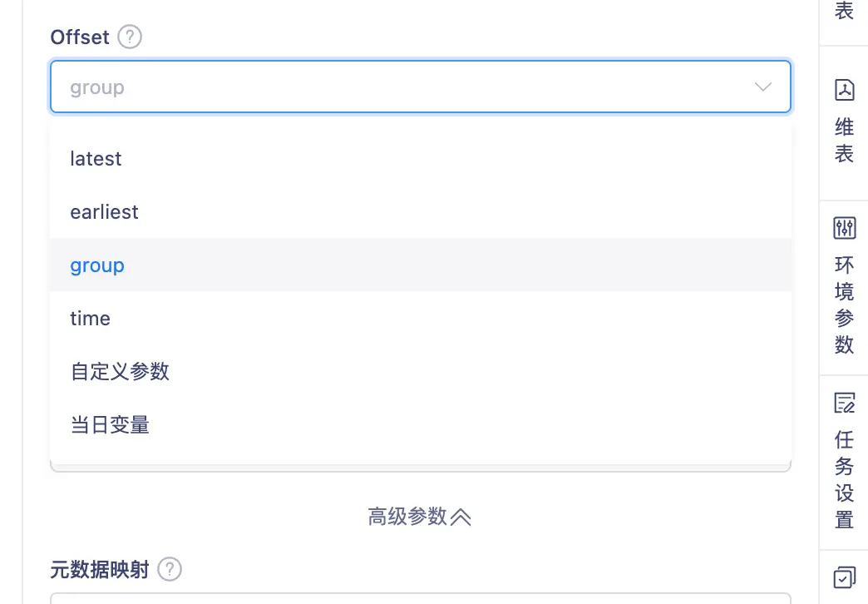Click the sliders icon above 环境参数

844,228
